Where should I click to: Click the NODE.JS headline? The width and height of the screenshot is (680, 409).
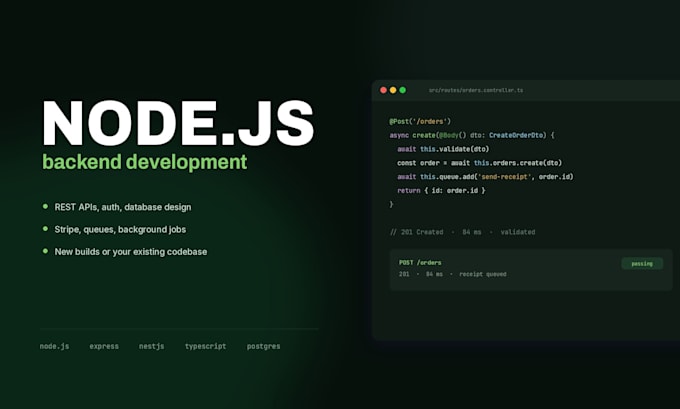click(x=178, y=123)
